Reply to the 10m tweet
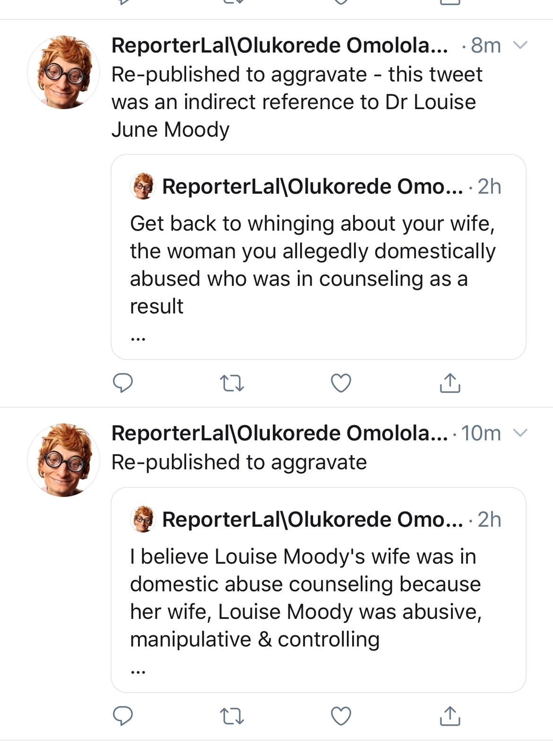The width and height of the screenshot is (553, 756). click(122, 716)
